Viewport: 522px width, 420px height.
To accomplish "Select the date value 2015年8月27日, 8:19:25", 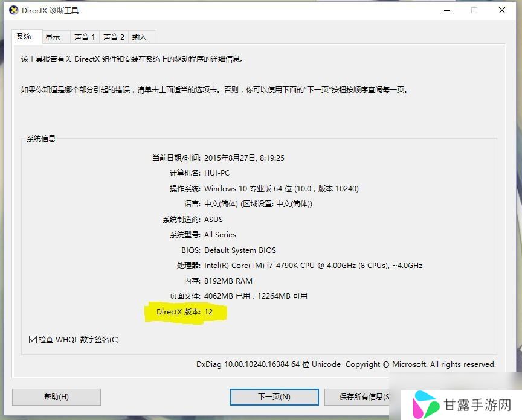I will coord(244,157).
